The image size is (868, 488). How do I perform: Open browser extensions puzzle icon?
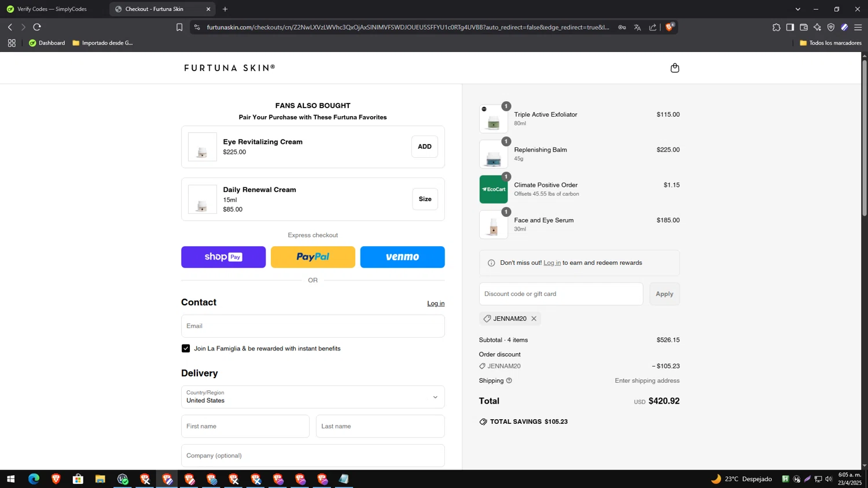click(x=777, y=27)
